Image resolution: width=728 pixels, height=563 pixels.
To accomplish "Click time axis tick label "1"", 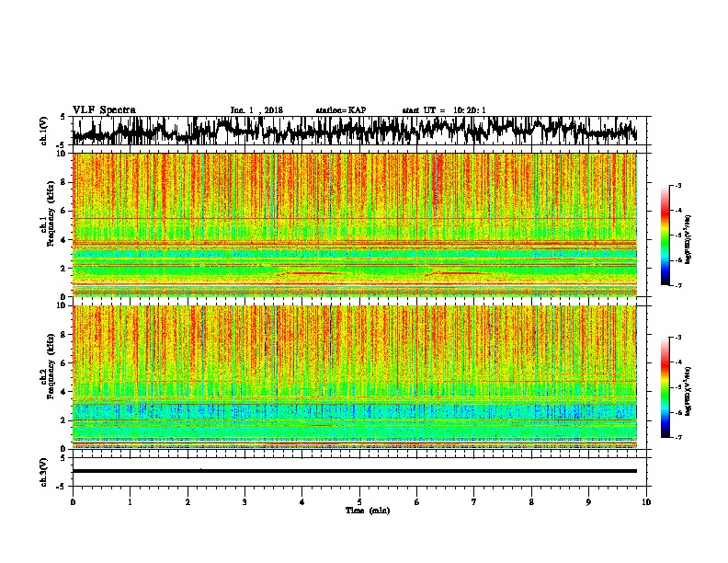I will click(130, 502).
